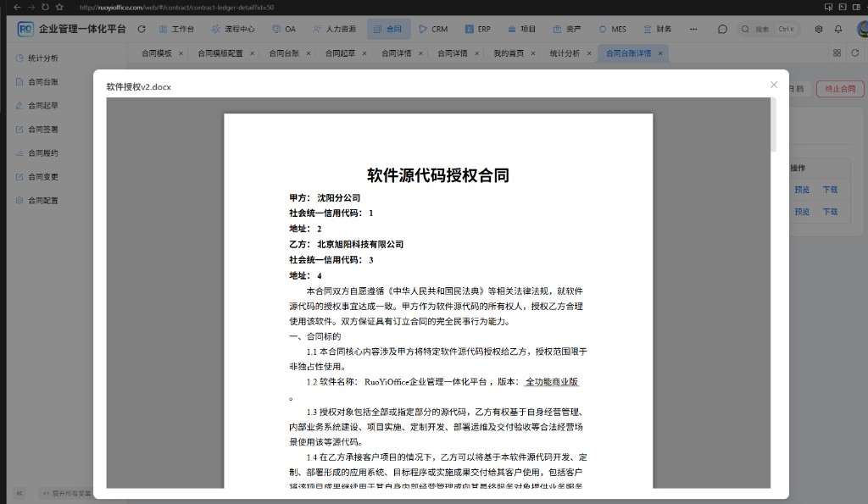Screen dimensions: 868x504
Task: Click the underlined 全功能商业版 text
Action: pos(551,382)
